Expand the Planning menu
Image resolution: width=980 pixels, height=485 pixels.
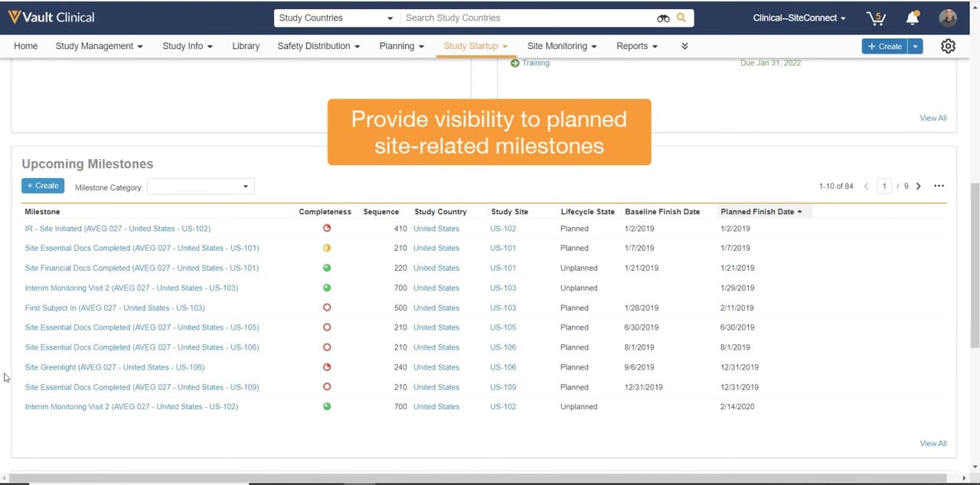coord(401,46)
